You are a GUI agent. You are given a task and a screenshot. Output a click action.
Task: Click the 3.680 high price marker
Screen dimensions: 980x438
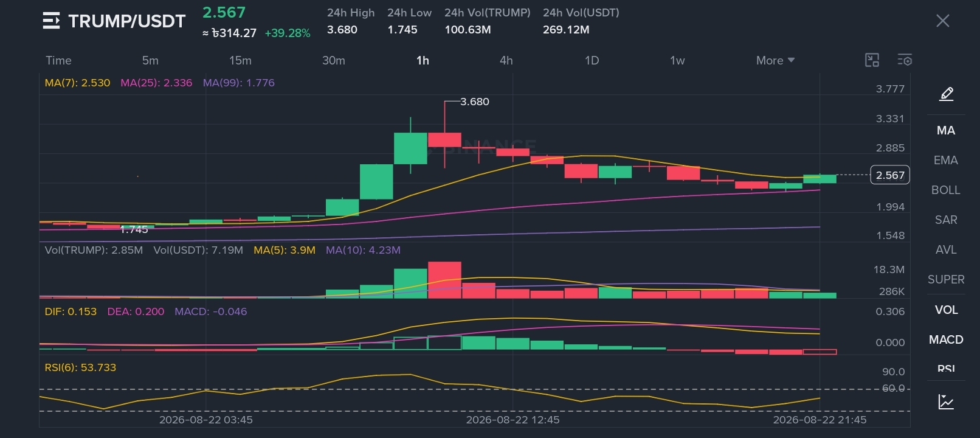(x=474, y=102)
